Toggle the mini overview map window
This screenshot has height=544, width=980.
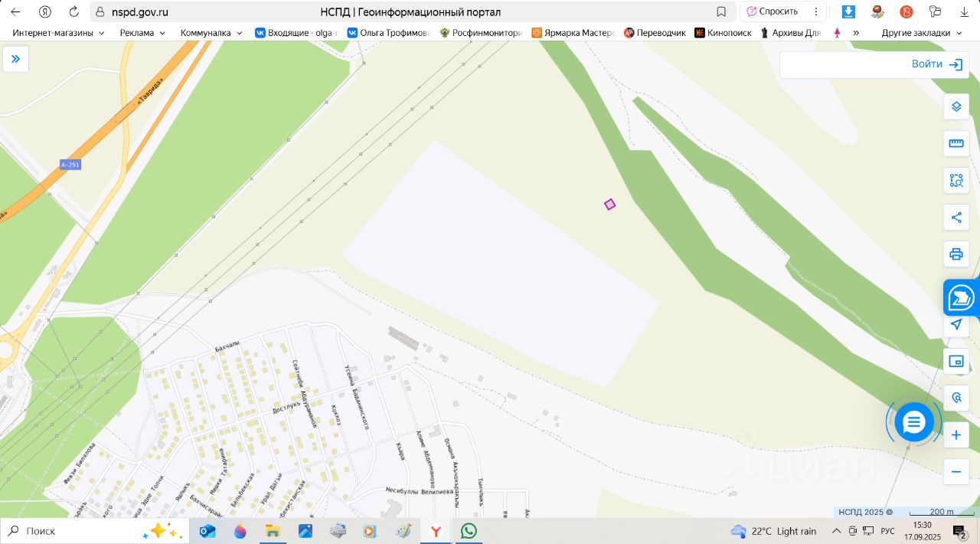click(955, 362)
